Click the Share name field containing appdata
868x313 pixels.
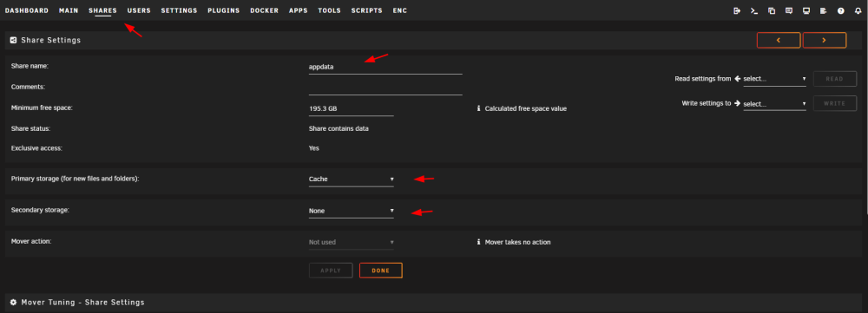385,67
